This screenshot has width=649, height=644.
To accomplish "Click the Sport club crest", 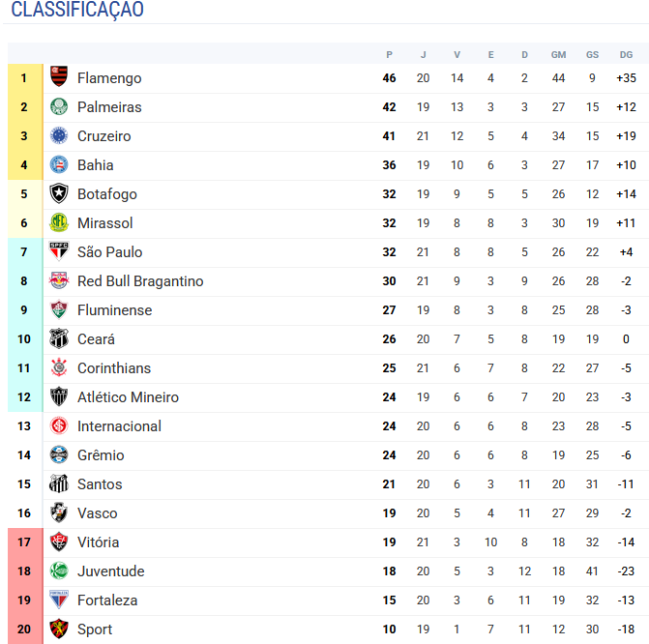I will [59, 629].
